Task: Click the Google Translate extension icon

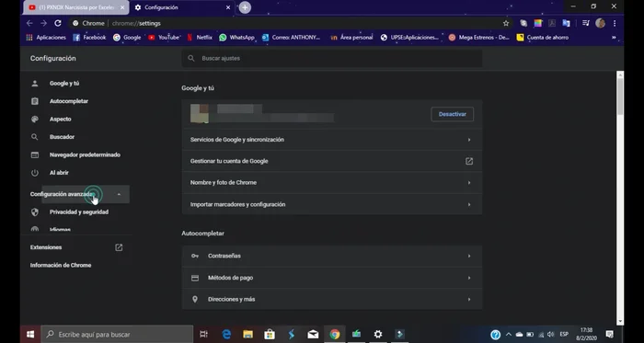Action: pos(567,23)
